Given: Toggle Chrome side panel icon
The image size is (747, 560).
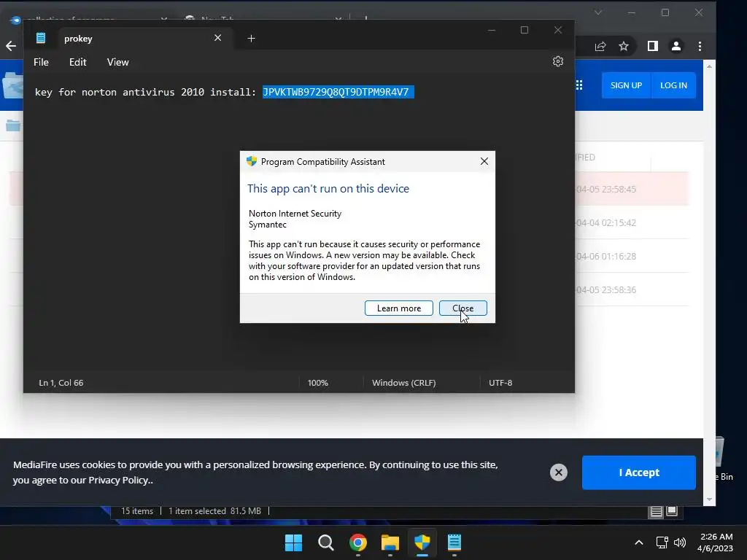Looking at the screenshot, I should (x=653, y=46).
